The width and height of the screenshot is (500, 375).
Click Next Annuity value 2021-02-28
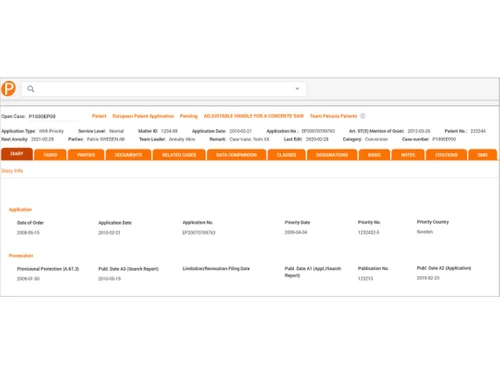pos(42,139)
